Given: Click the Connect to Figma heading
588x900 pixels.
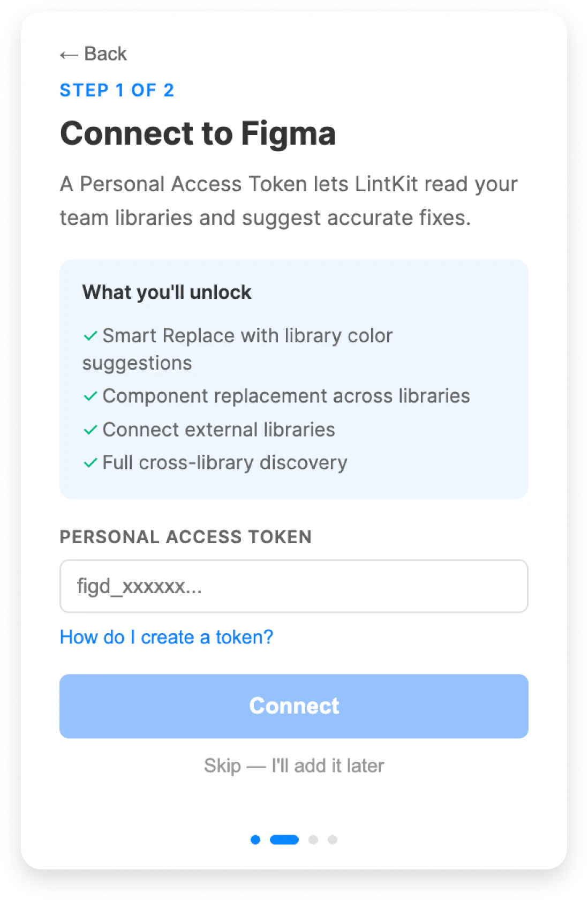Looking at the screenshot, I should tap(199, 133).
